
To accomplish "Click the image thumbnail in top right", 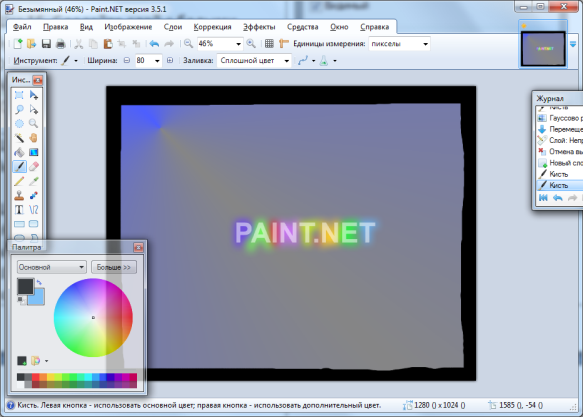I will coord(543,49).
